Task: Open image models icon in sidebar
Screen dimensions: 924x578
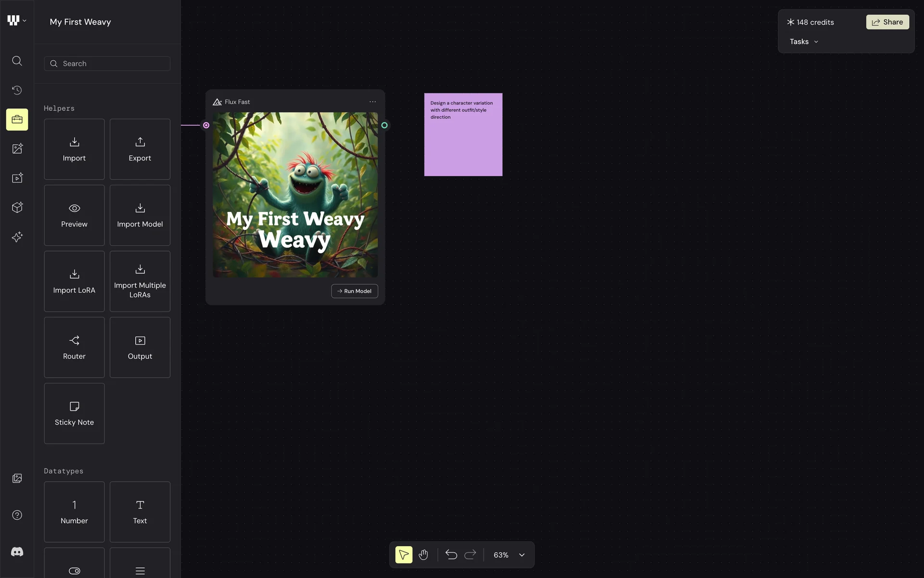Action: click(x=17, y=149)
